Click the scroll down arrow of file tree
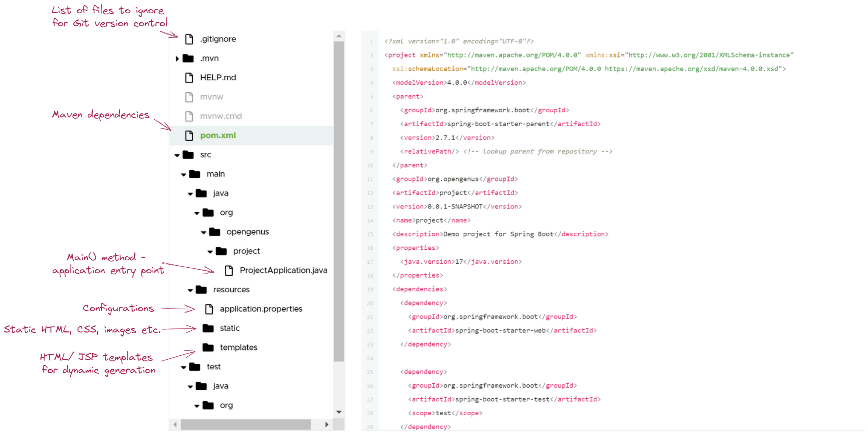 pos(339,412)
